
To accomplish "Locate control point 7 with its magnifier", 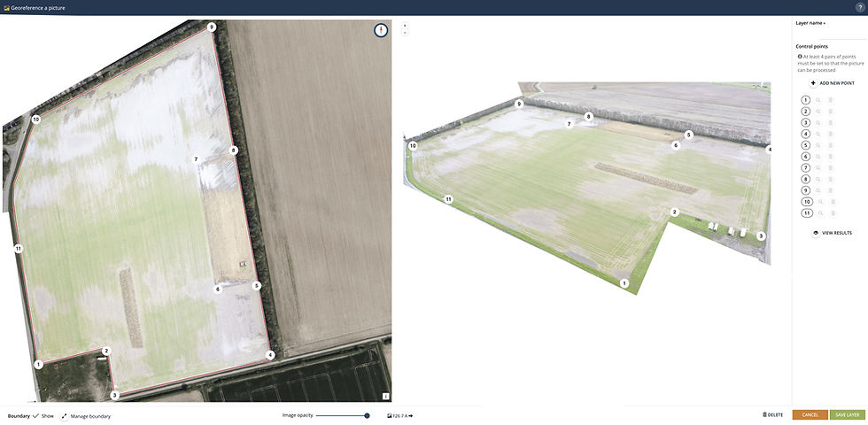I will pos(818,167).
